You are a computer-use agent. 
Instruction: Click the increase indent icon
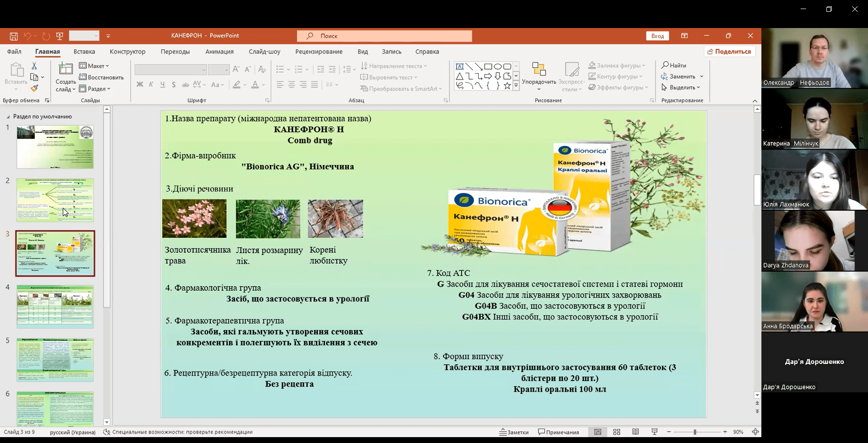coord(332,69)
